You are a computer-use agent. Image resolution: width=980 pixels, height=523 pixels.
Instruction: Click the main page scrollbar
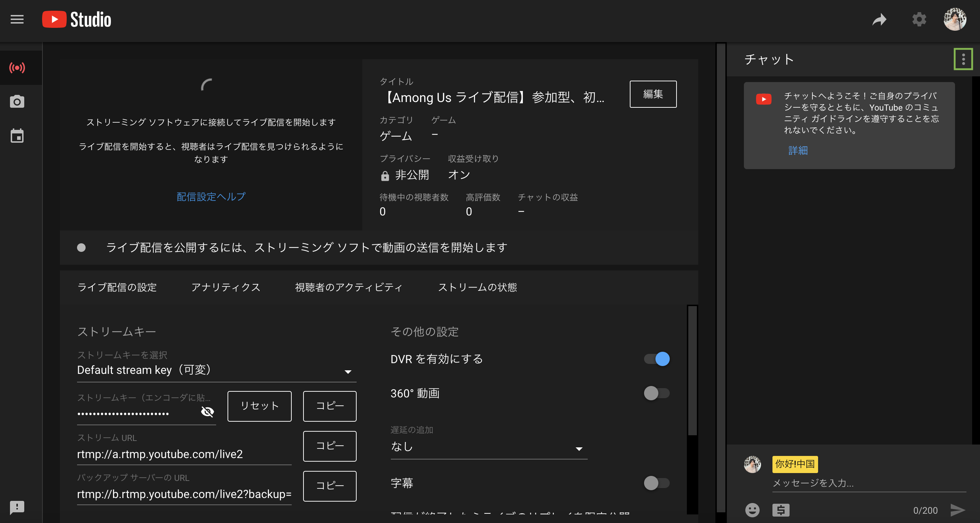[x=721, y=278]
